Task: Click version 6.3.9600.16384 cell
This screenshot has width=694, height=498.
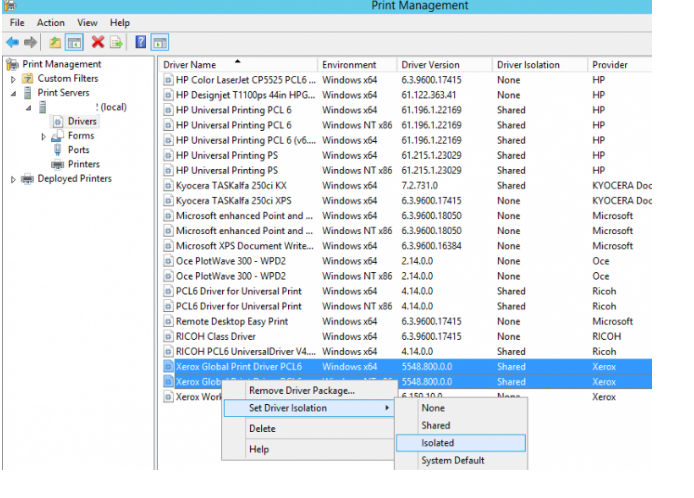Action: click(431, 246)
